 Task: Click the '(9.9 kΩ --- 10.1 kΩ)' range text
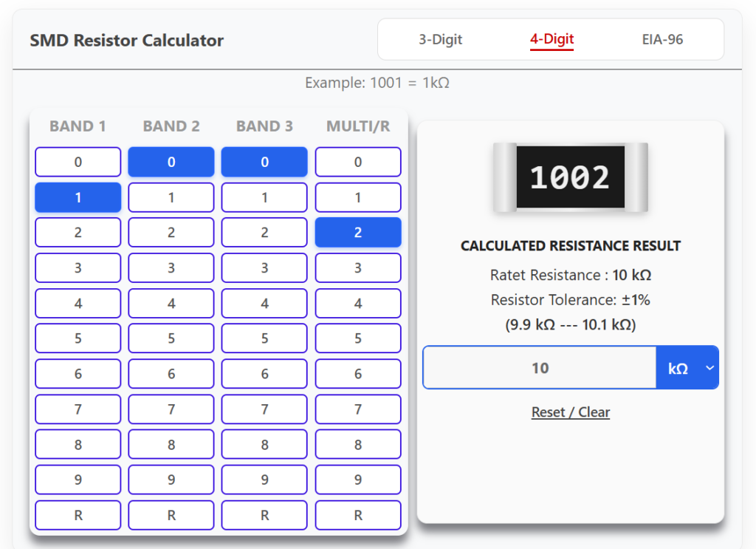point(571,324)
